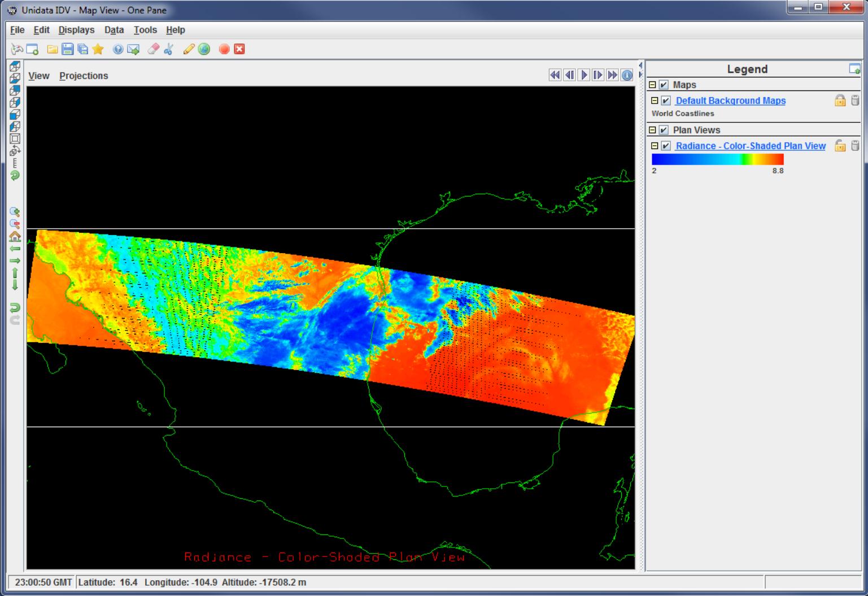Pan map up with green arrow
The width and height of the screenshot is (868, 596).
click(15, 273)
